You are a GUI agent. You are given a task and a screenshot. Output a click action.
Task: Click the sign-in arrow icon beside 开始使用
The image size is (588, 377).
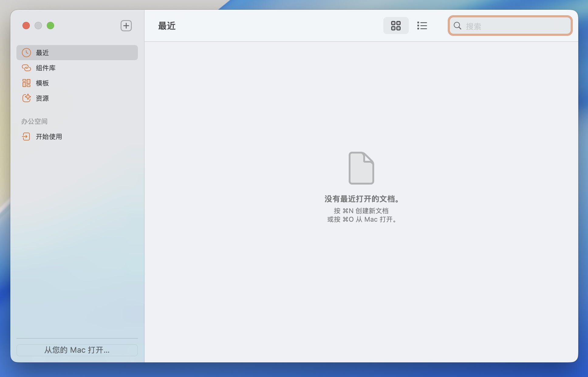pyautogui.click(x=26, y=137)
